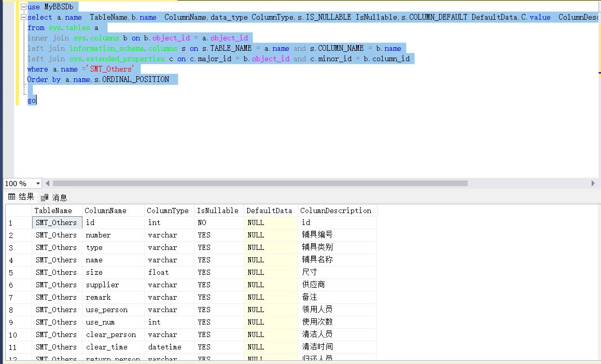Click the 'supplier' ColumnName cell
Screen dimensions: 601x364
(114, 285)
